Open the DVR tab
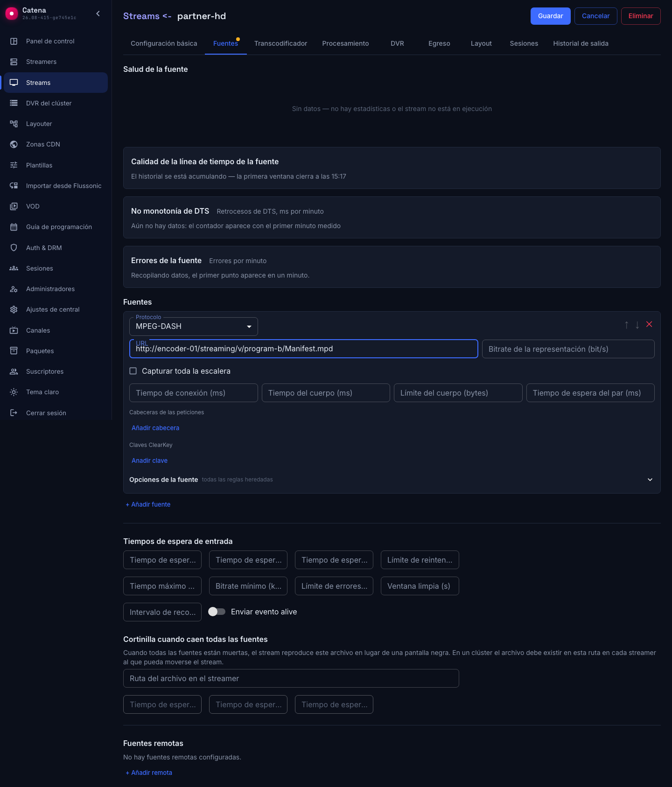Viewport: 672px width, 787px height. [397, 43]
